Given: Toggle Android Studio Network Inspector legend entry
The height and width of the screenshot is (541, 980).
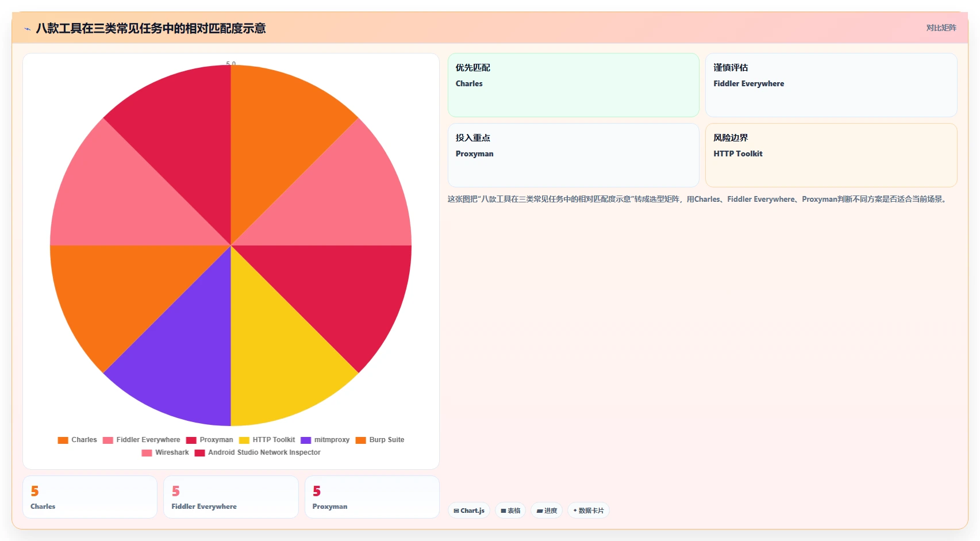Looking at the screenshot, I should (258, 453).
